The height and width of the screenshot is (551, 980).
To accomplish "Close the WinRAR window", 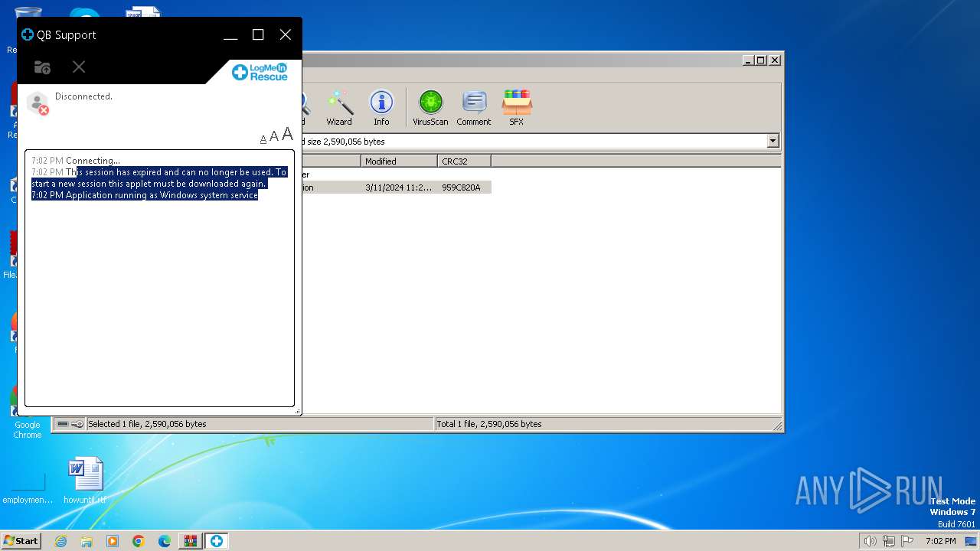I will 775,60.
